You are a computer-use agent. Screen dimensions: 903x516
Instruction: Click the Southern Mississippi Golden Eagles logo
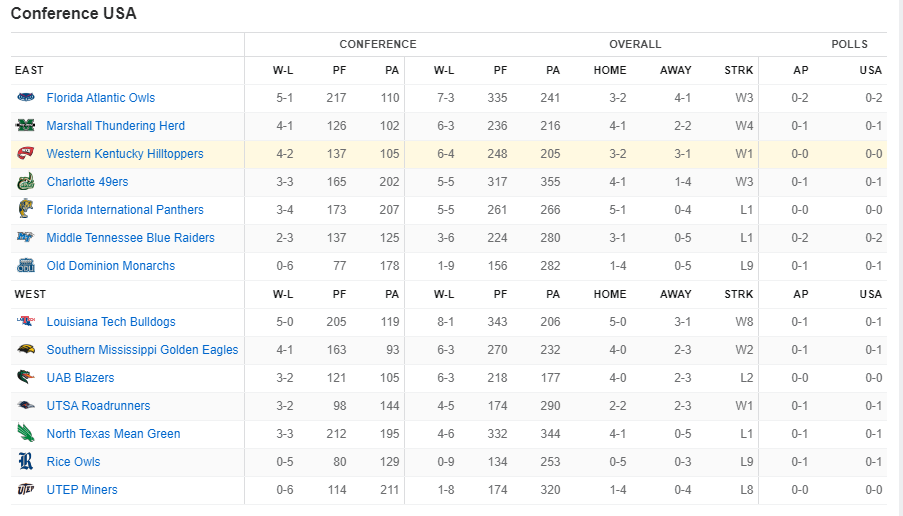pos(26,349)
